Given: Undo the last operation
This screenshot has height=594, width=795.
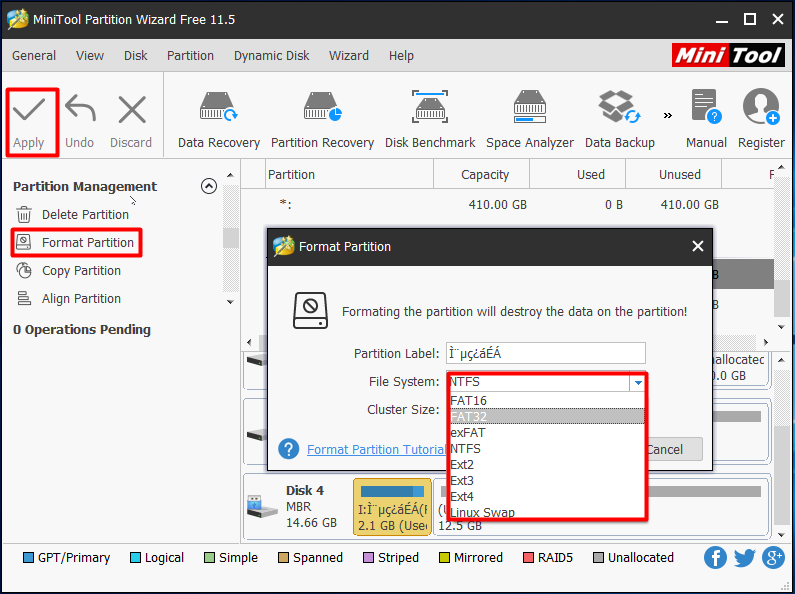Looking at the screenshot, I should point(80,122).
